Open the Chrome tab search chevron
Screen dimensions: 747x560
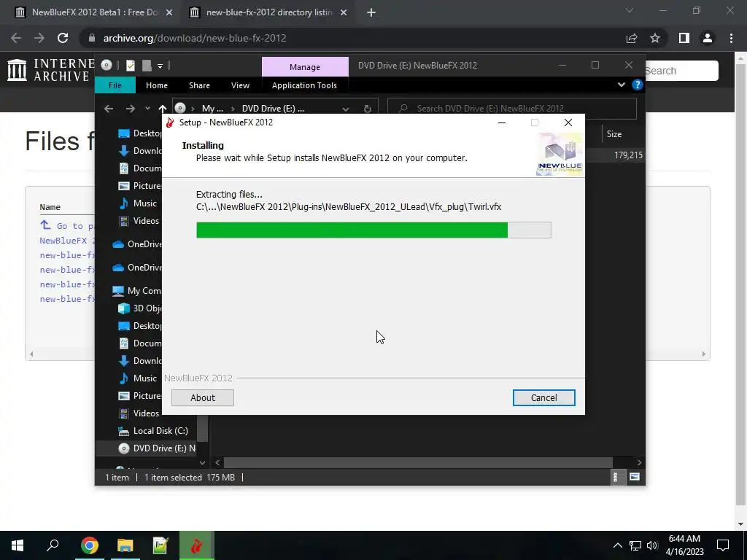(x=630, y=10)
